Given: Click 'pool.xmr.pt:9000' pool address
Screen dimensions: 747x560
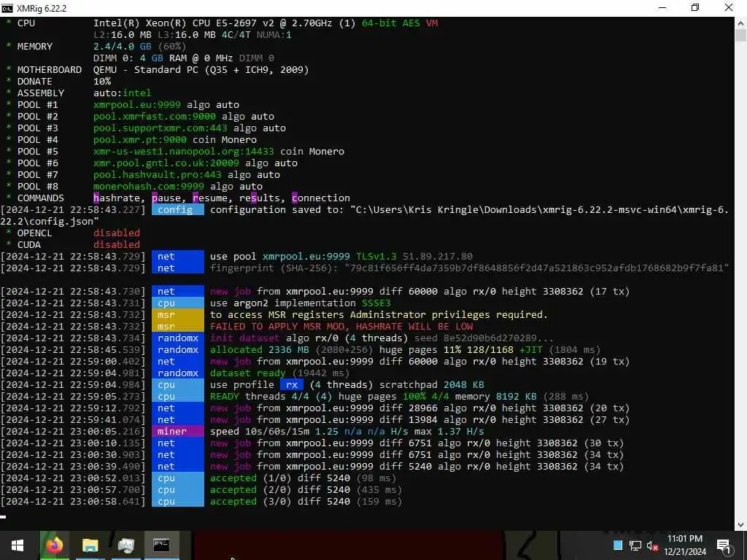Looking at the screenshot, I should 140,139.
